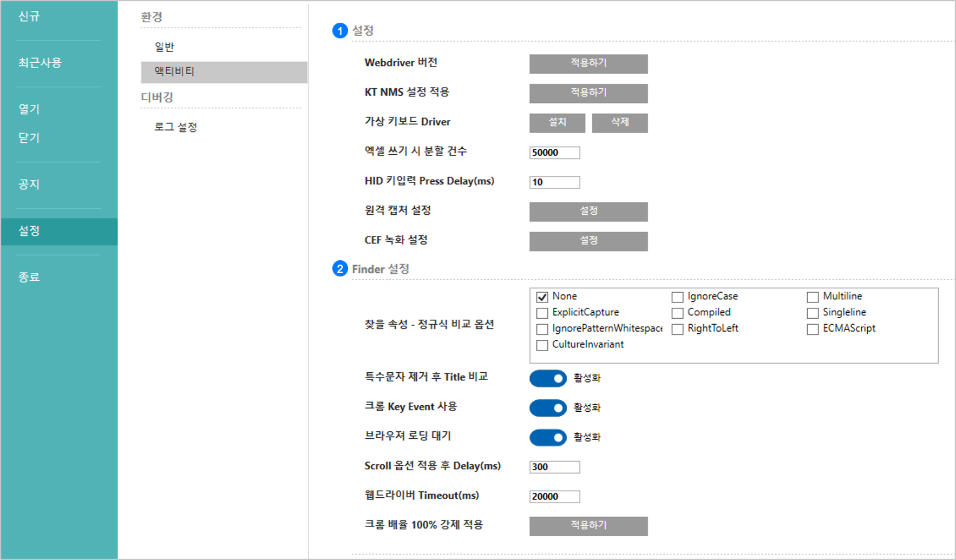The image size is (956, 560).
Task: Delete the 가상 키보드 Driver
Action: [620, 122]
